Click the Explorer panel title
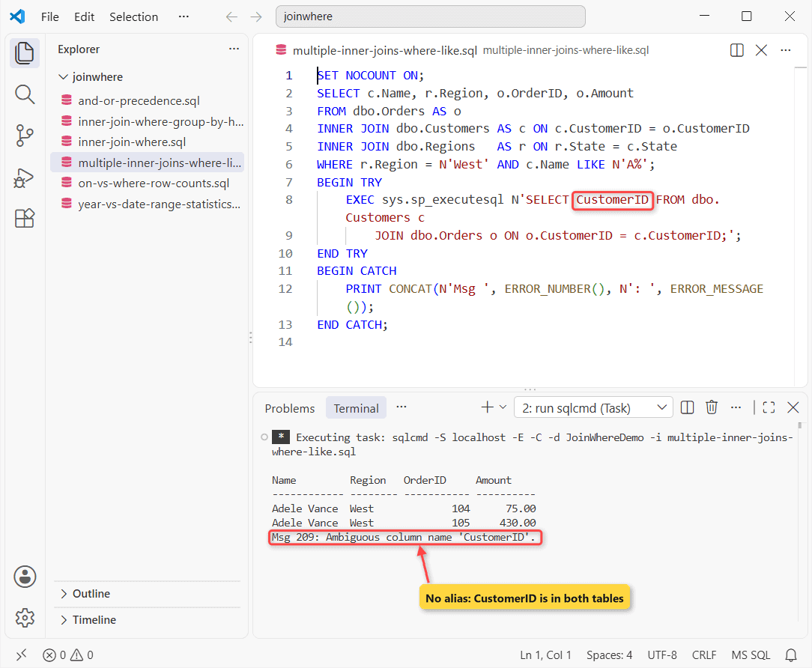Image resolution: width=812 pixels, height=668 pixels. pos(78,49)
